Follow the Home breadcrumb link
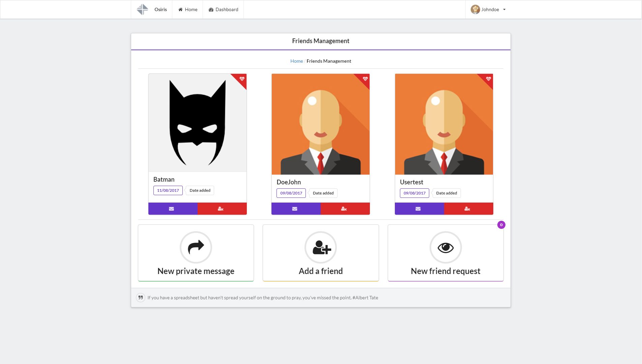Image resolution: width=642 pixels, height=364 pixels. [x=296, y=61]
